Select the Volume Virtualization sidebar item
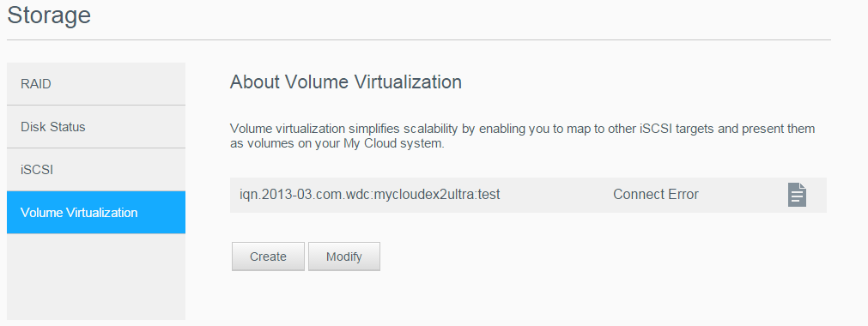Image resolution: width=868 pixels, height=326 pixels. (96, 213)
